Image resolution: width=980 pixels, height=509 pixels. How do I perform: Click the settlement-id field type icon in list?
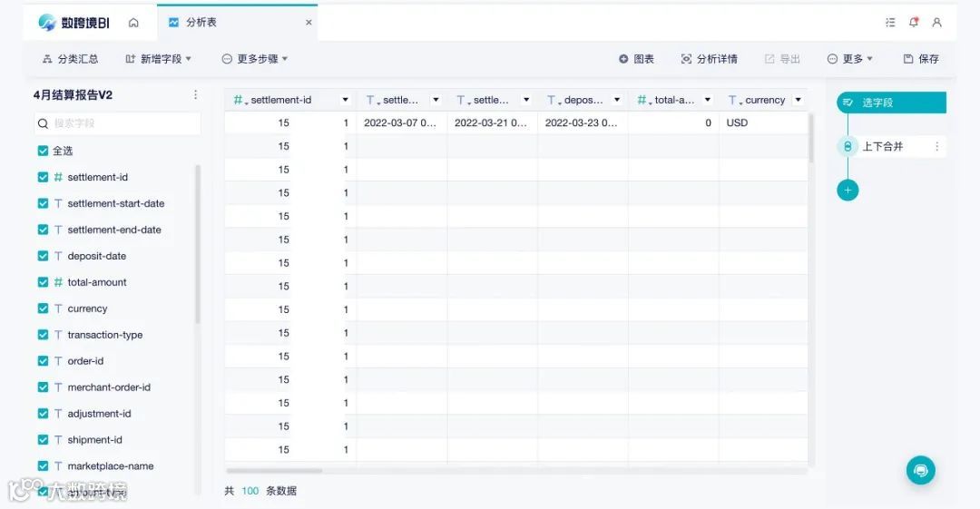click(58, 177)
